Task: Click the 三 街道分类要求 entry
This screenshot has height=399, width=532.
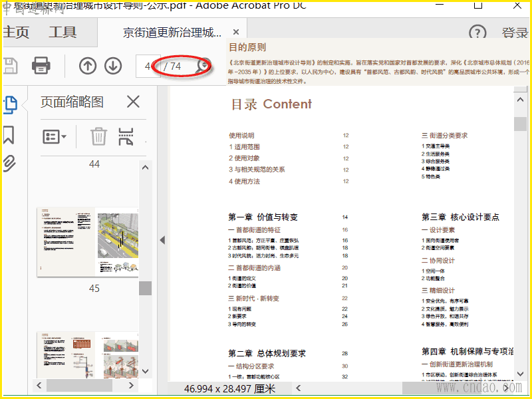Action: tap(444, 136)
